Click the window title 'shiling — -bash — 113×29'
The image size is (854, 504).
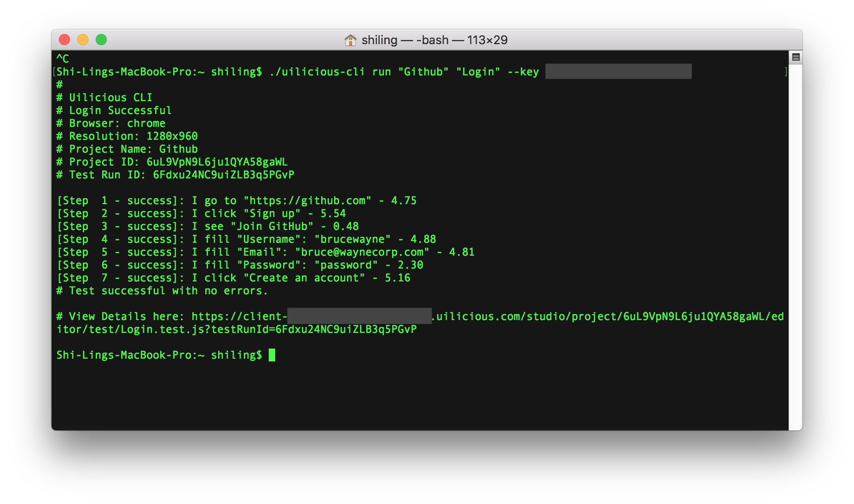coord(434,40)
